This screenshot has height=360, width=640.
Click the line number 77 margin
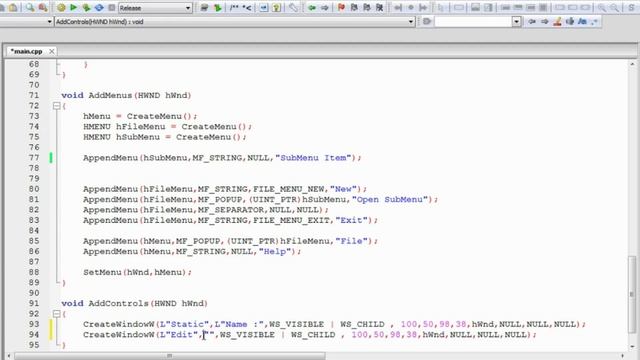(x=34, y=158)
